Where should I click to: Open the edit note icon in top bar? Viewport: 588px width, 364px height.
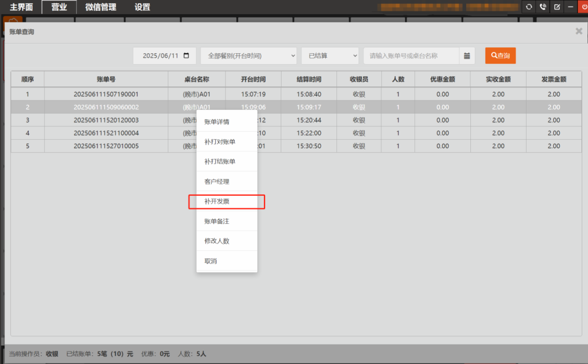(557, 7)
